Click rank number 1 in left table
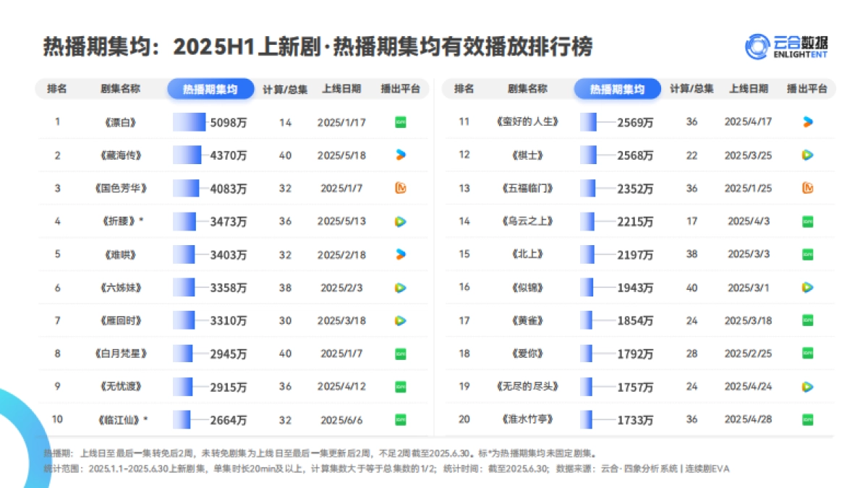The height and width of the screenshot is (488, 868). click(57, 121)
